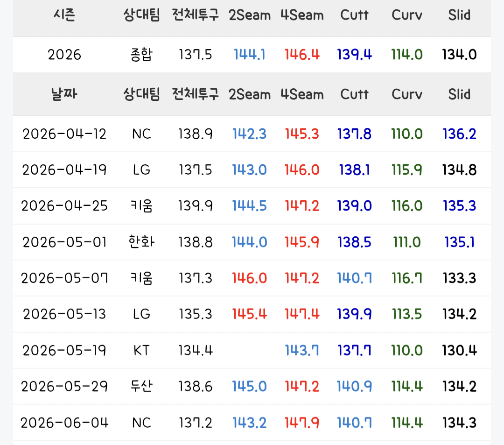The height and width of the screenshot is (445, 504).
Task: Click the date 2026-06-04
Action: tap(64, 423)
